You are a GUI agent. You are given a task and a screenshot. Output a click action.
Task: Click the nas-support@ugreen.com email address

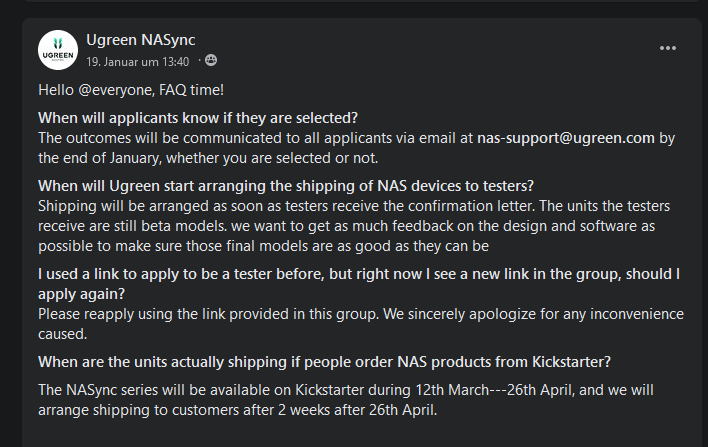566,139
